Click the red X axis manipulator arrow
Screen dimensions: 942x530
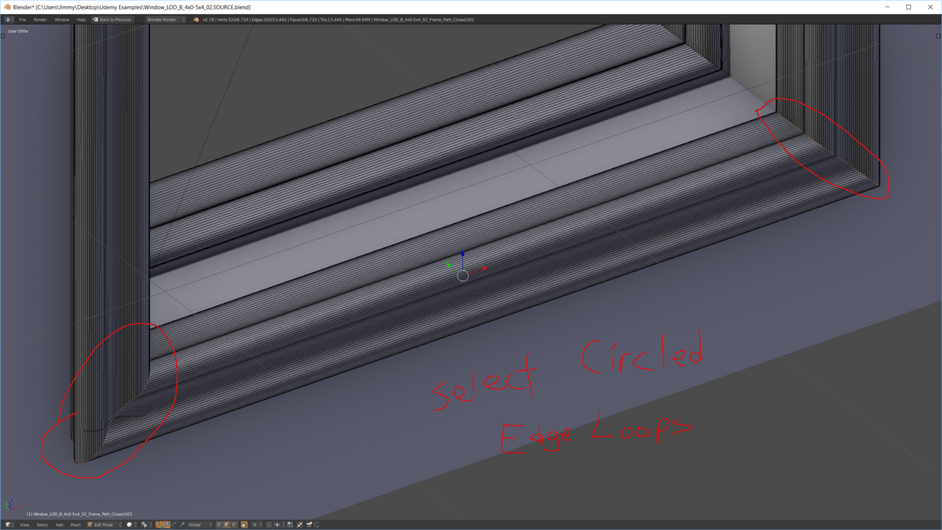click(x=483, y=269)
